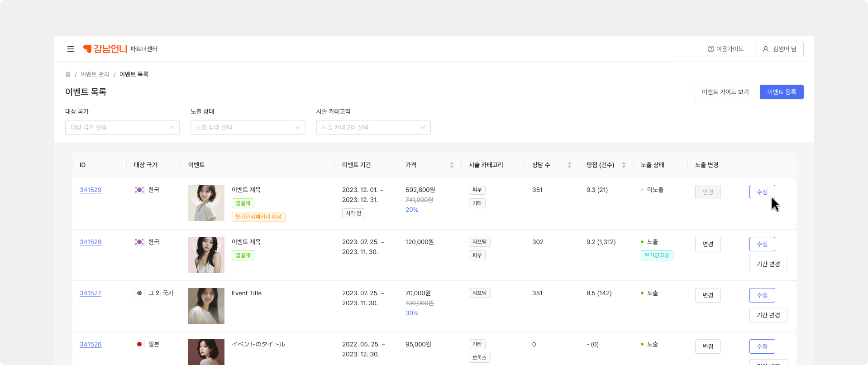The width and height of the screenshot is (868, 365).
Task: Click the 강남언니 logo
Action: [105, 49]
